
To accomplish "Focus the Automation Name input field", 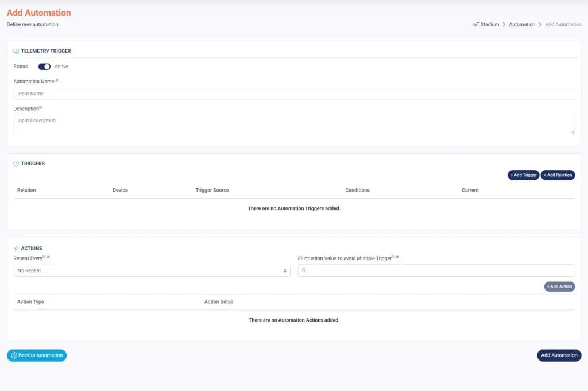I will point(294,94).
